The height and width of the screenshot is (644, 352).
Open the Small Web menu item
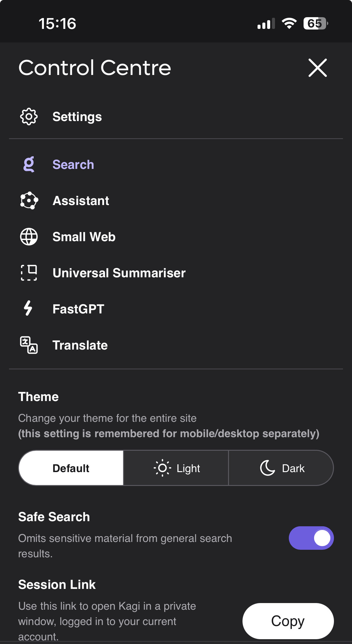pos(84,237)
